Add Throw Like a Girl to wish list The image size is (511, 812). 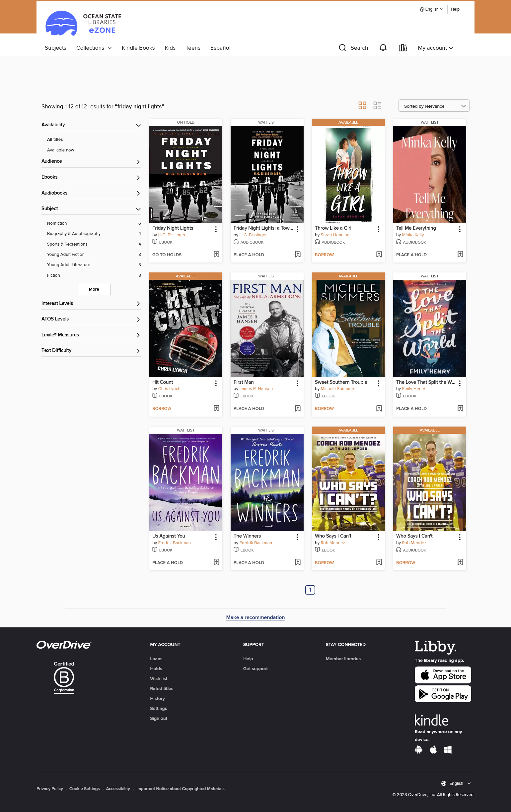click(379, 254)
